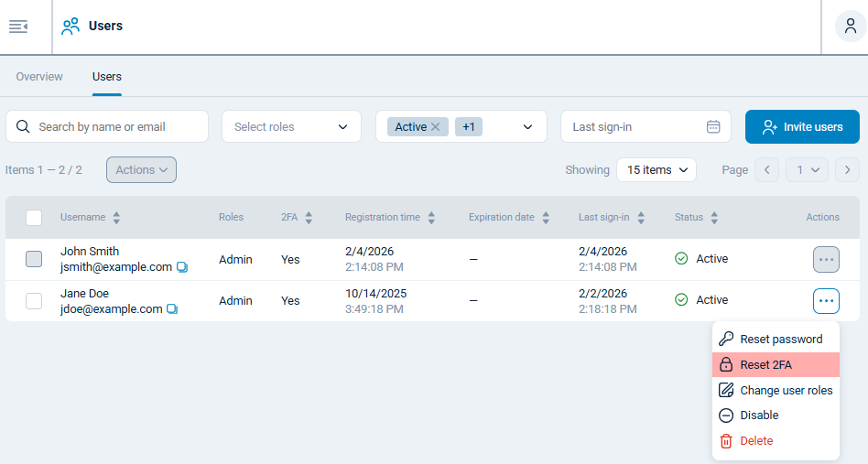This screenshot has width=868, height=464.
Task: Select all users checkbox in header
Action: 34,218
